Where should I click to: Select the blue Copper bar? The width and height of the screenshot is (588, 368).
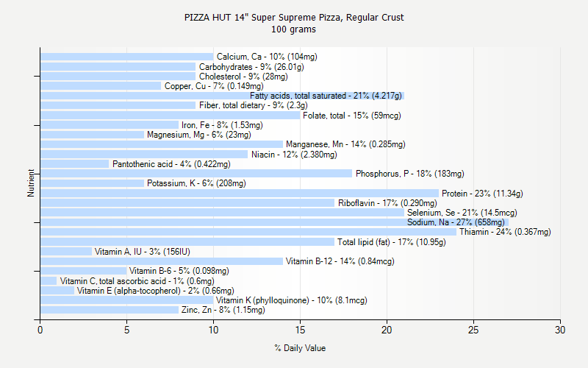101,86
